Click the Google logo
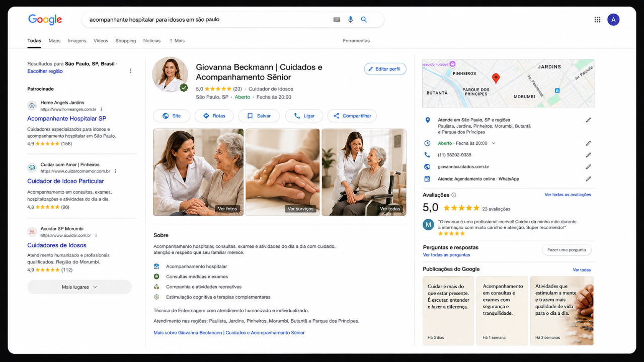The width and height of the screenshot is (644, 362). click(x=45, y=20)
